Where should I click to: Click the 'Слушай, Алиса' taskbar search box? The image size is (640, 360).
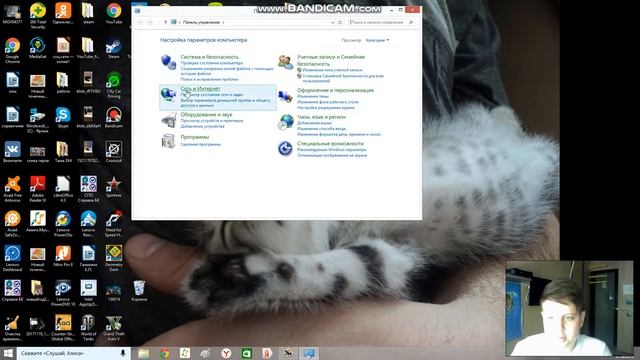[x=73, y=353]
